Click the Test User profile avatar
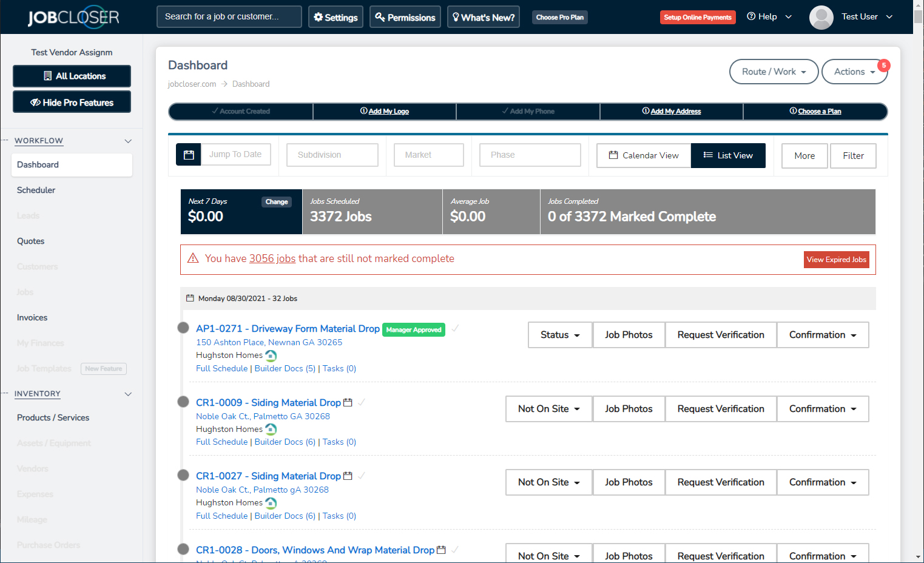 tap(821, 17)
